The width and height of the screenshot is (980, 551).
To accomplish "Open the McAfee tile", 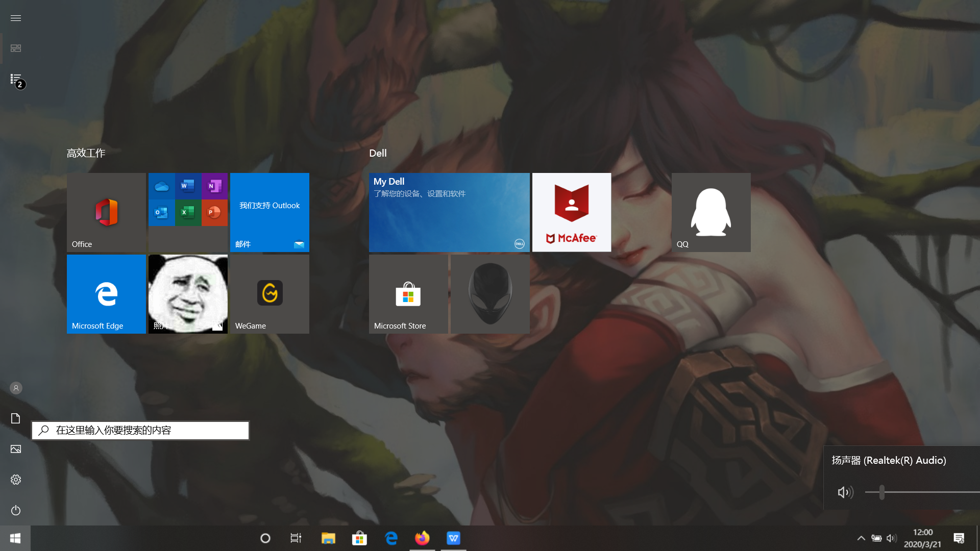I will [x=572, y=212].
